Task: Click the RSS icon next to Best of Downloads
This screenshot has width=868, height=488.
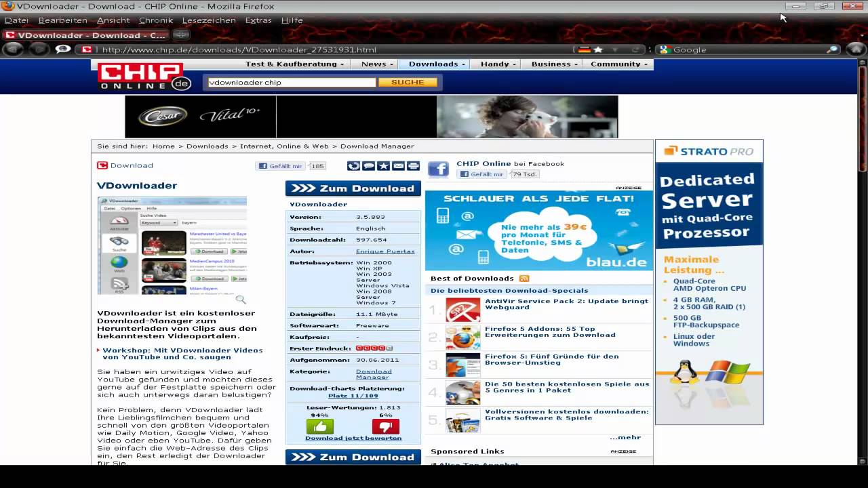Action: [524, 278]
